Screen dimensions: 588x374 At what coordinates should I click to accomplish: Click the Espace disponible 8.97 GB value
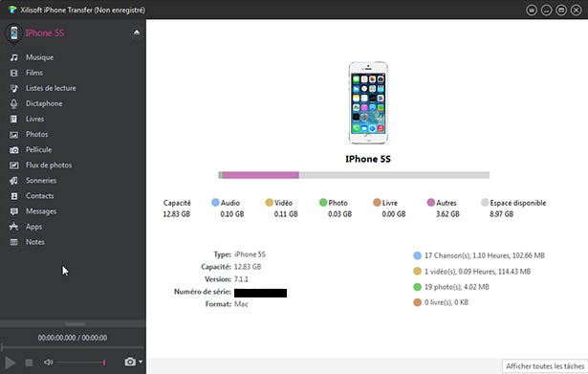click(x=501, y=214)
